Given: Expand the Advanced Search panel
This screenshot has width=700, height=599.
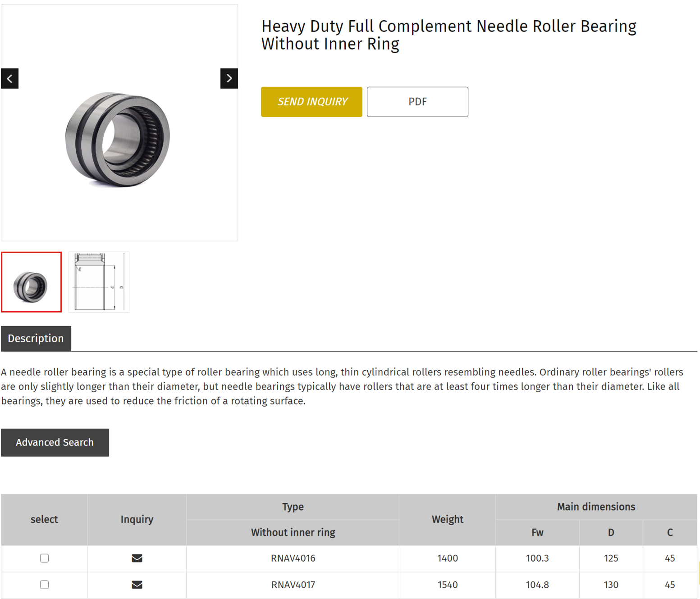Looking at the screenshot, I should (x=55, y=443).
